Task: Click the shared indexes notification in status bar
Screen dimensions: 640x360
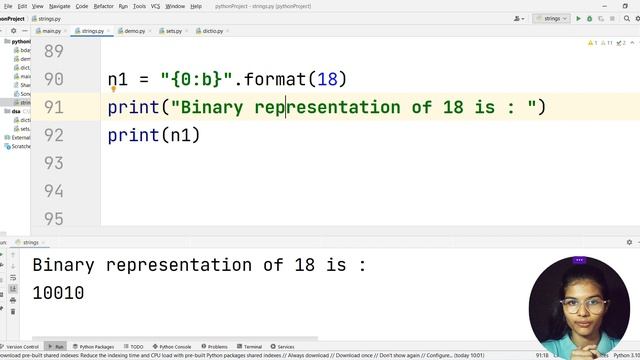Action: pyautogui.click(x=242, y=356)
